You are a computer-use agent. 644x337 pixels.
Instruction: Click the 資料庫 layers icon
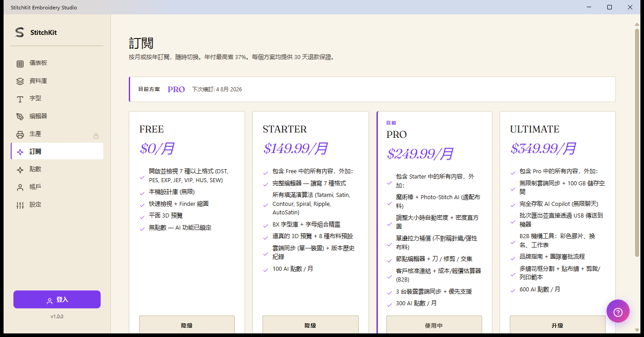(20, 81)
